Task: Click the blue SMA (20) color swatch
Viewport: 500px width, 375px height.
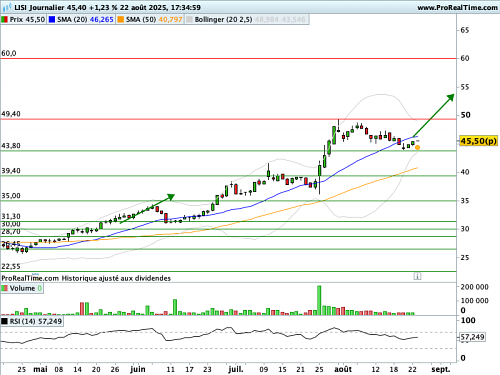Action: [x=52, y=20]
